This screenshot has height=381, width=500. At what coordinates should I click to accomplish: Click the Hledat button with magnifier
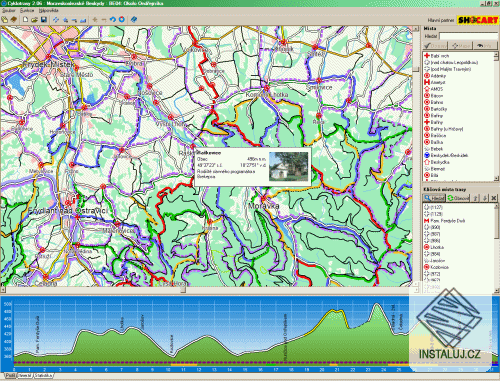[x=434, y=198]
